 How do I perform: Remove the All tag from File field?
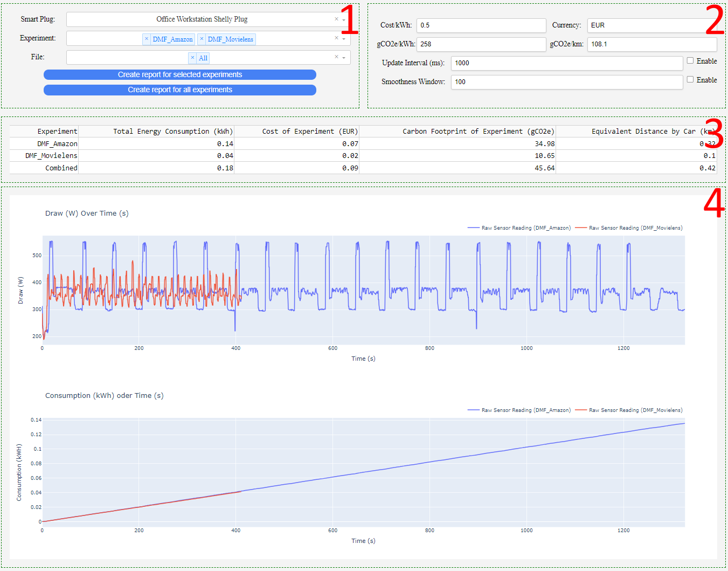192,58
